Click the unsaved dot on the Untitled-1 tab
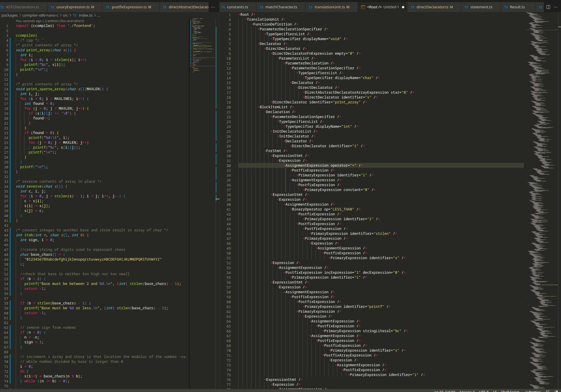 [403, 7]
